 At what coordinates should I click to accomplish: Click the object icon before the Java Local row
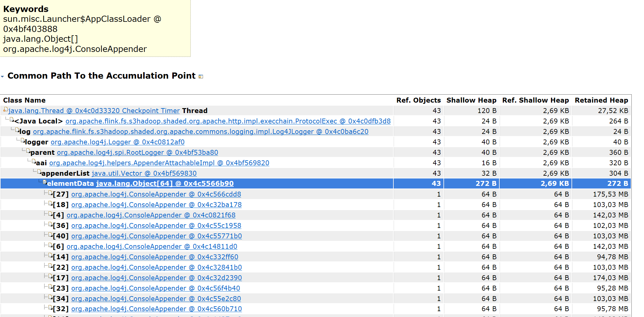click(x=12, y=120)
